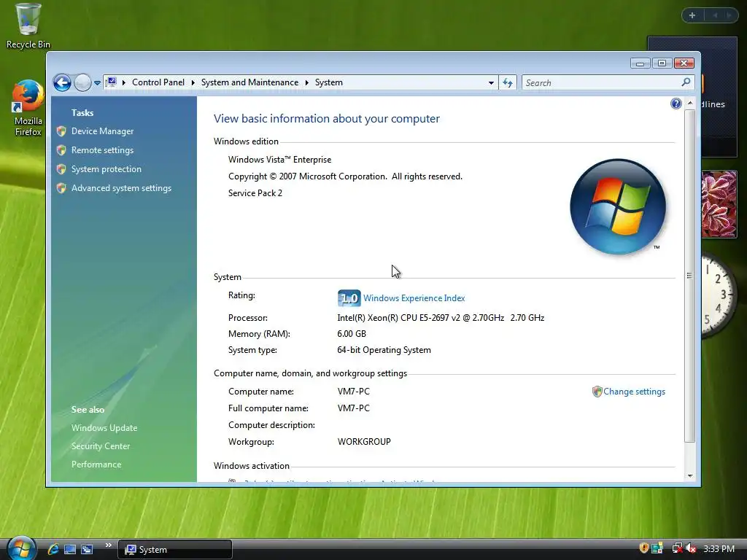Click the System taskbar button
Image resolution: width=747 pixels, height=560 pixels.
[175, 550]
